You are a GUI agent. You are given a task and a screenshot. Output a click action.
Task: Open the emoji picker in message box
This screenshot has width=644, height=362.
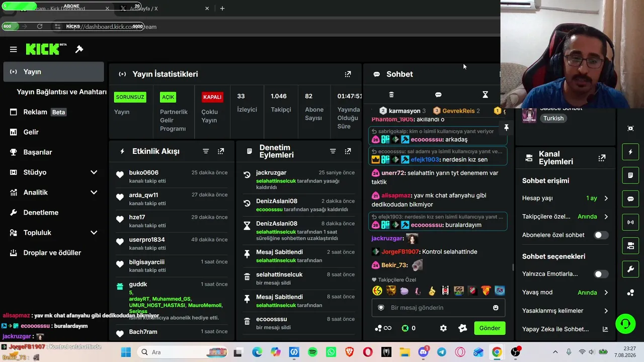click(x=496, y=308)
